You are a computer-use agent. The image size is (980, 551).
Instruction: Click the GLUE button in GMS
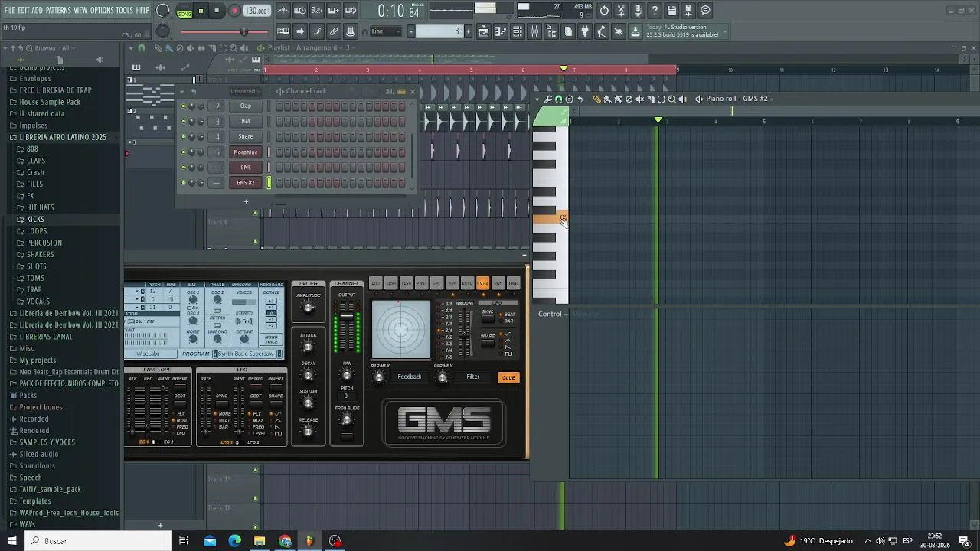click(x=508, y=377)
